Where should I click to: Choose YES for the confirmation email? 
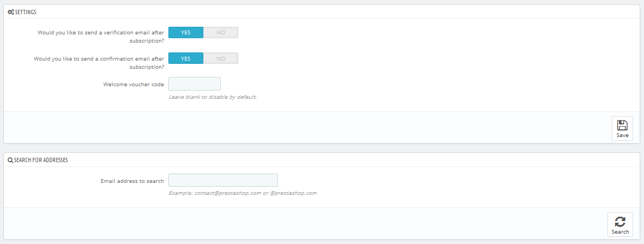pyautogui.click(x=186, y=58)
